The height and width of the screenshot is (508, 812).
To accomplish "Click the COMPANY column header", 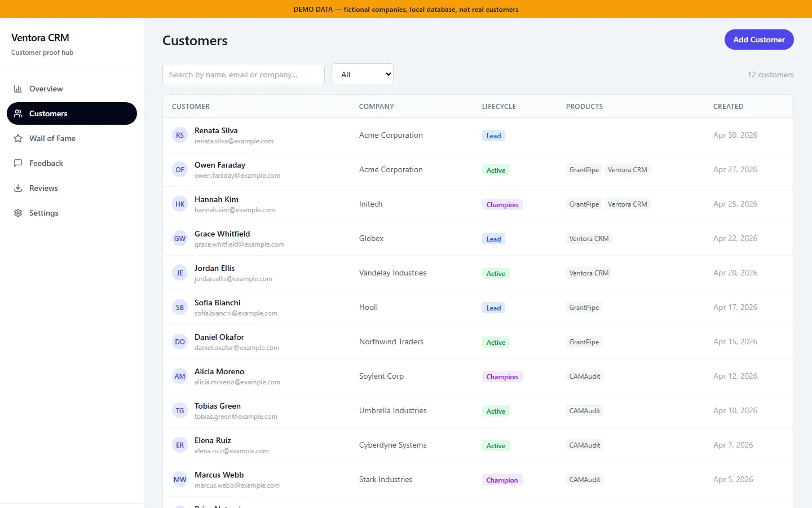I will [x=377, y=107].
